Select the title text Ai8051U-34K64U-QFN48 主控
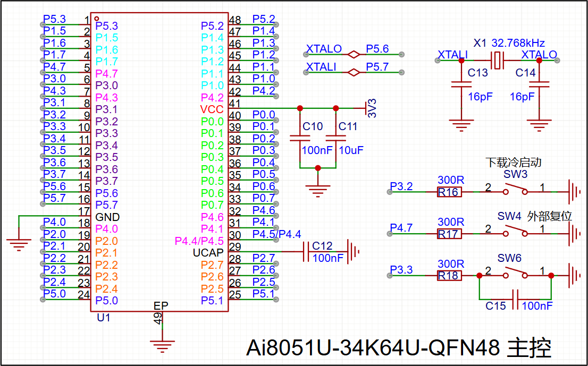The image size is (588, 366). (399, 348)
